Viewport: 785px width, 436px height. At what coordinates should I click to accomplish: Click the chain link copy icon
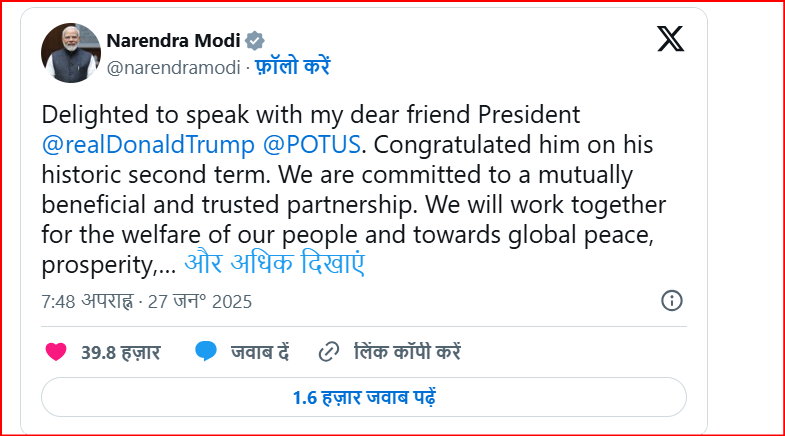(x=328, y=352)
